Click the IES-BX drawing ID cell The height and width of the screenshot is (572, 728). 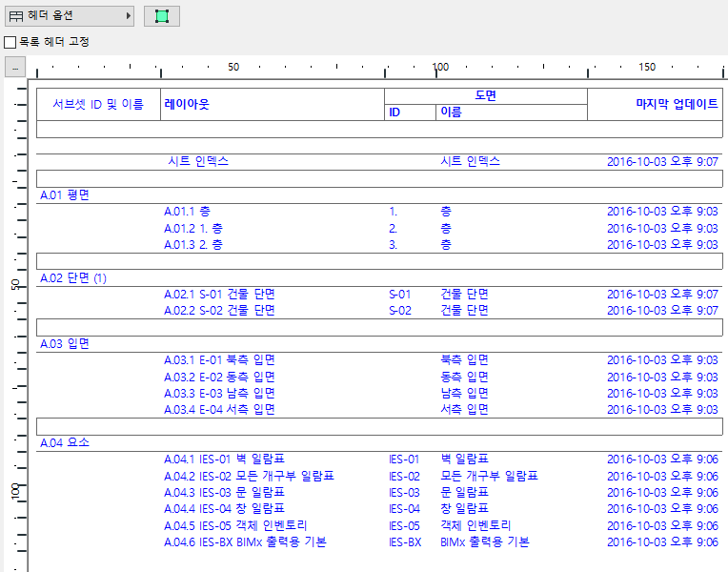pyautogui.click(x=405, y=542)
